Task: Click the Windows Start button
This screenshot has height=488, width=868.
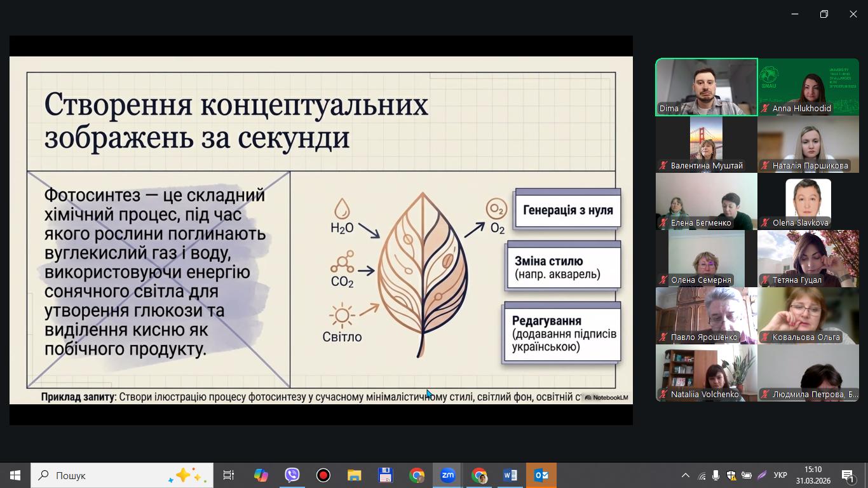Action: 15,475
